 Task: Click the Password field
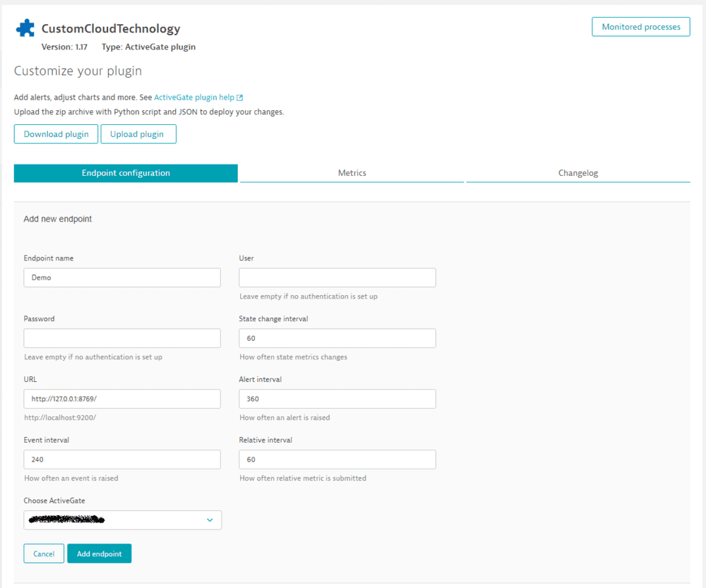click(x=121, y=338)
